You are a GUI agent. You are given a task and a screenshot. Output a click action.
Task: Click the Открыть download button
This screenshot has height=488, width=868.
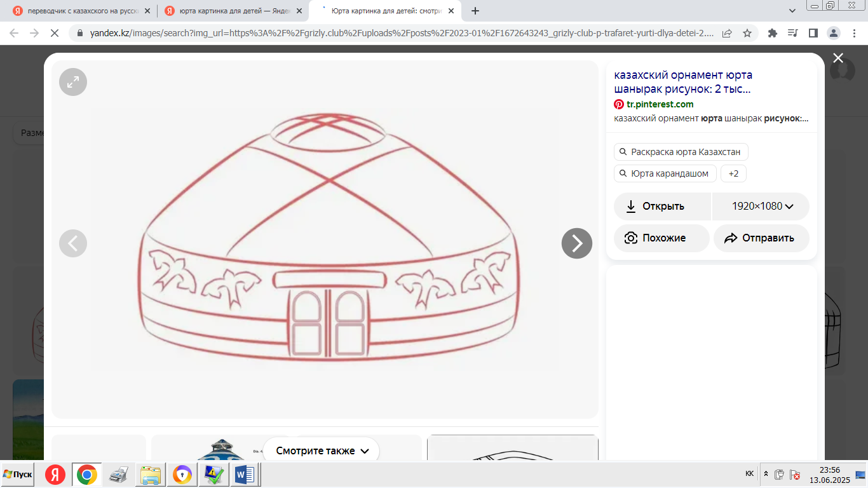click(663, 207)
